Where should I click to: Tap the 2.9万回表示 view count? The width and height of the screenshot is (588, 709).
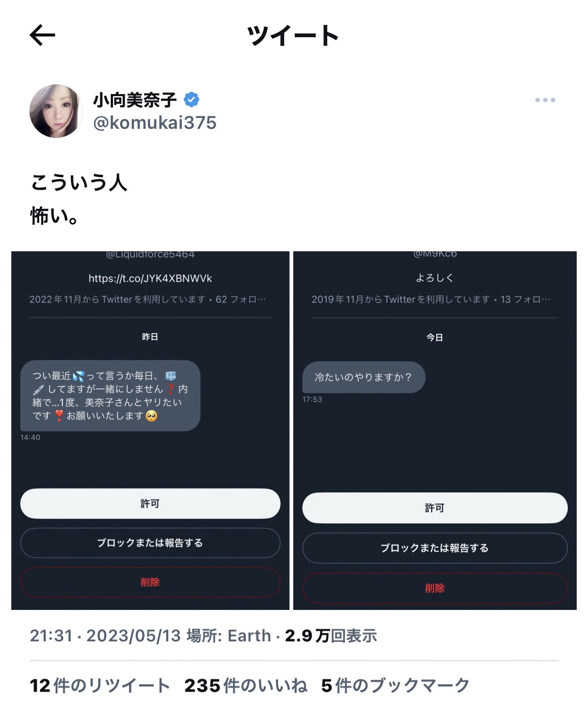coord(331,636)
